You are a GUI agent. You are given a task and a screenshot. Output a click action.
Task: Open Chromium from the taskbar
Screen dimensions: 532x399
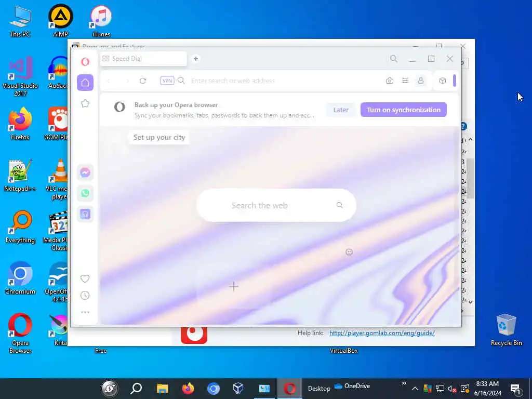click(x=214, y=389)
